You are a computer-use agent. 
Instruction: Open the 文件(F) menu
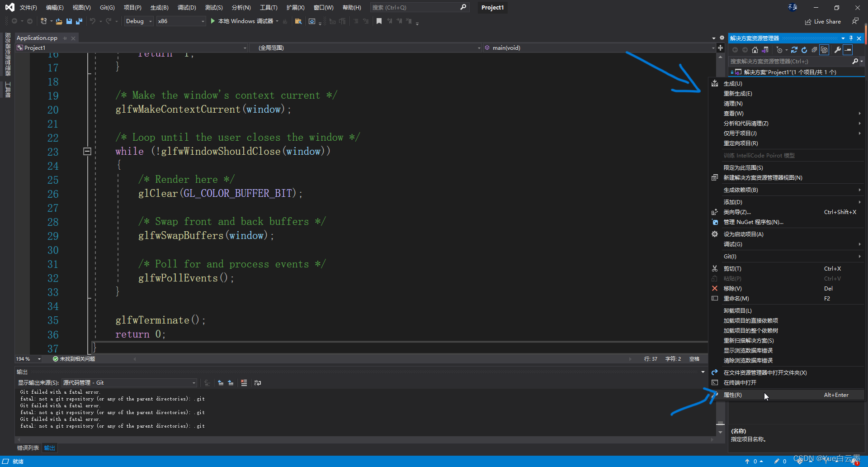click(28, 8)
